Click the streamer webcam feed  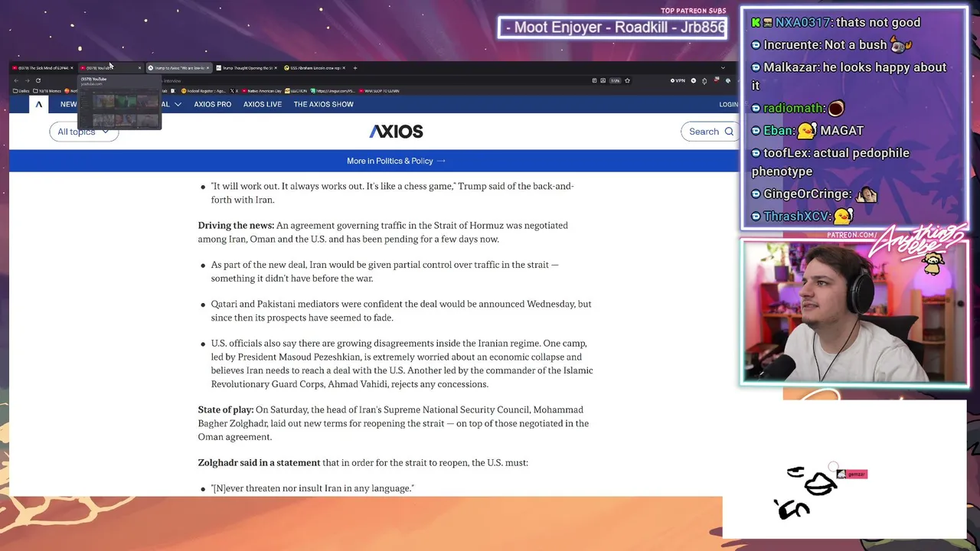(x=854, y=313)
